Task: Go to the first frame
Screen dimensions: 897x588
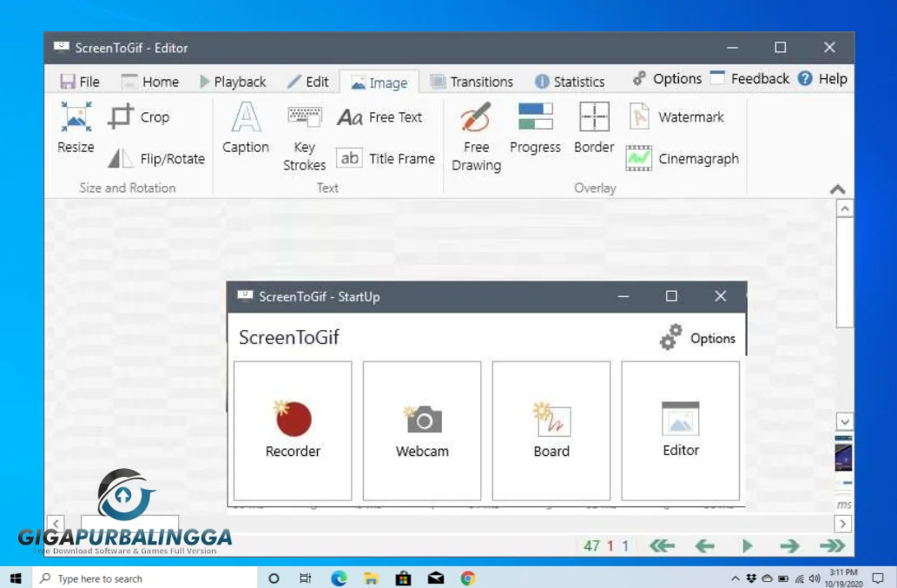Action: tap(662, 545)
